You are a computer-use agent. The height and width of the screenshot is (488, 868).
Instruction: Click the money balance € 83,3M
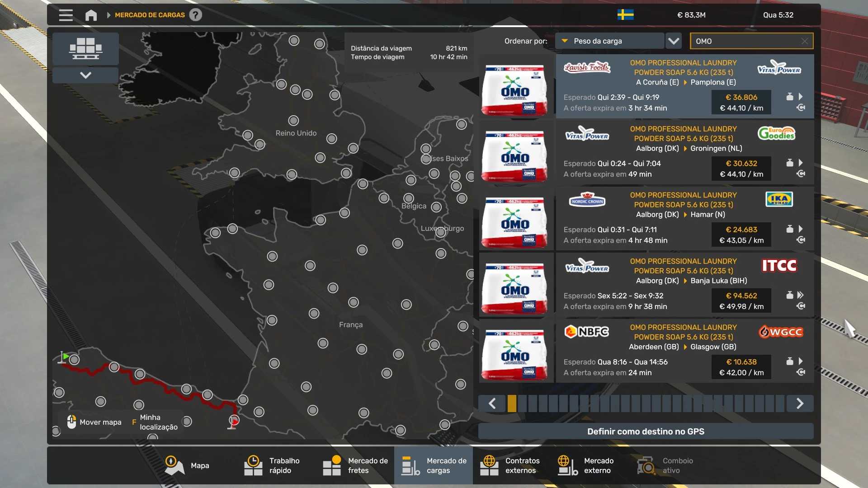pyautogui.click(x=691, y=15)
